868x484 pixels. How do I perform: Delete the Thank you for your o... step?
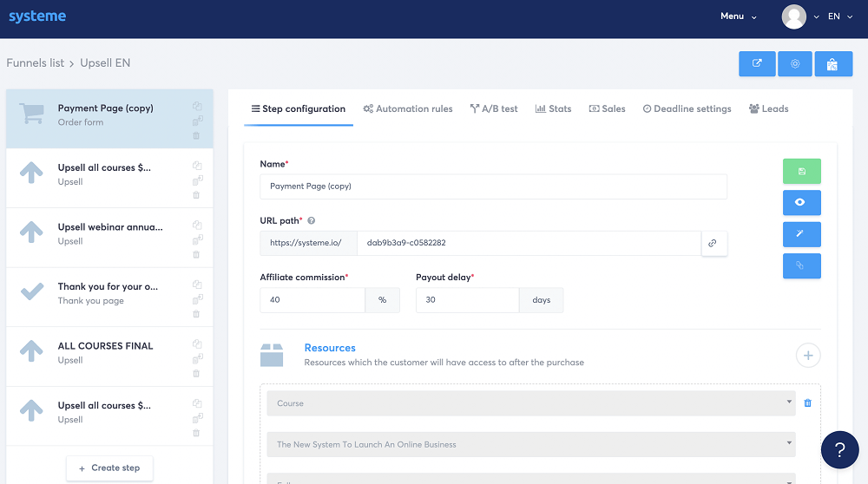coord(196,314)
